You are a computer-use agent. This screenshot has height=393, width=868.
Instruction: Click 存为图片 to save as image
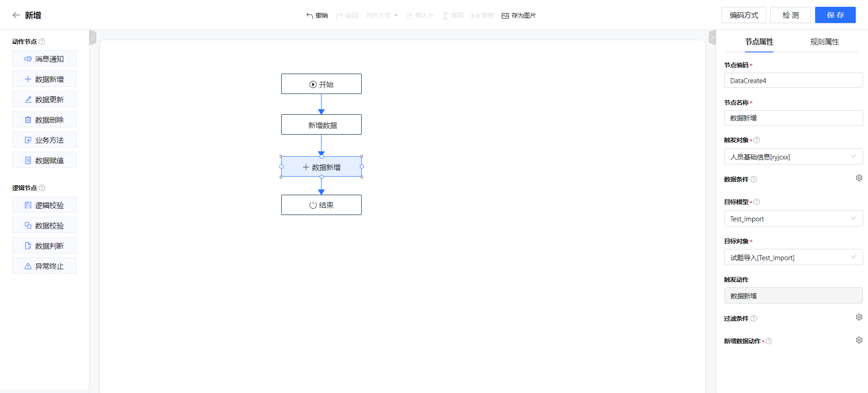tap(519, 15)
